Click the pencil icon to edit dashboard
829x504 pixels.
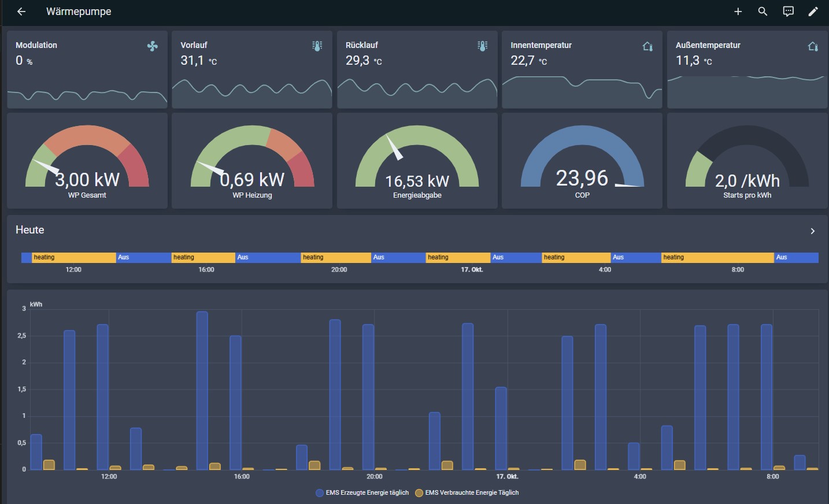(813, 12)
